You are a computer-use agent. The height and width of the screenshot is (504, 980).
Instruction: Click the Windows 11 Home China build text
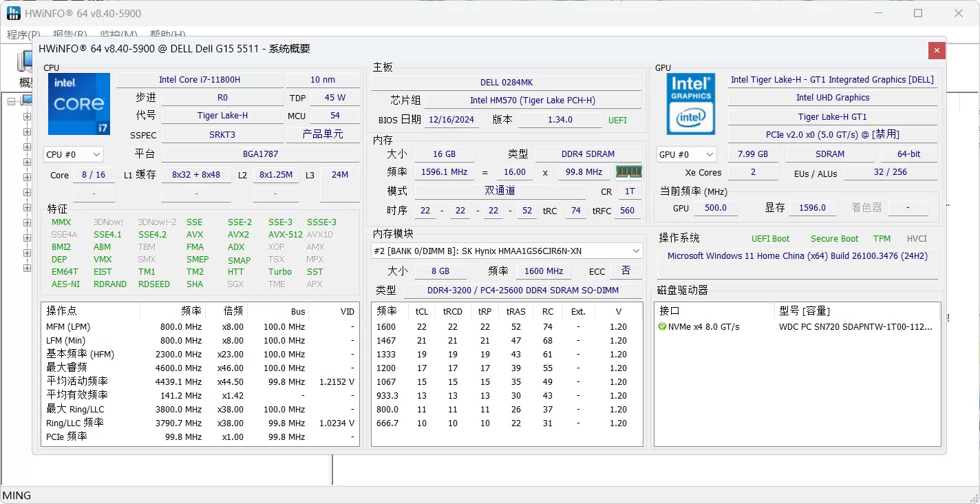point(796,255)
